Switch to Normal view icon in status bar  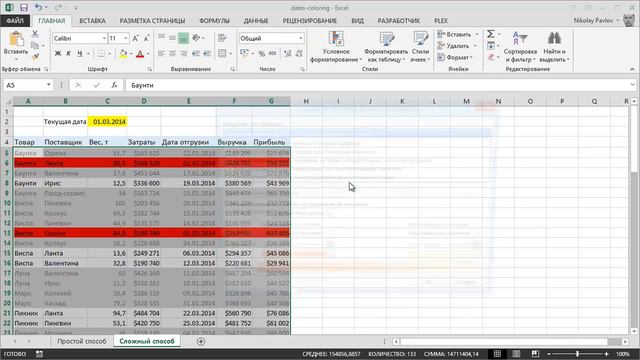pos(497,354)
